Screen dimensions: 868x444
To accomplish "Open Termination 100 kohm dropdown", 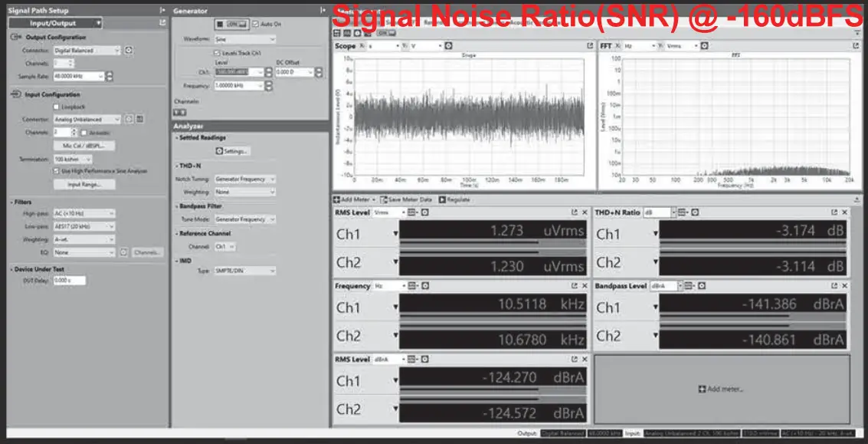I will click(73, 159).
